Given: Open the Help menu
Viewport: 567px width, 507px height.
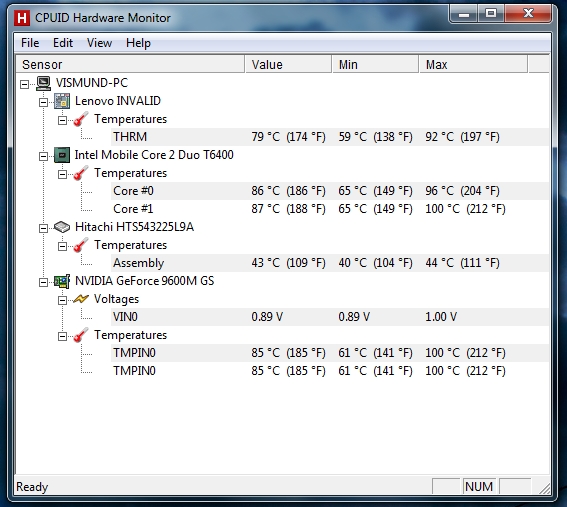Looking at the screenshot, I should 138,43.
